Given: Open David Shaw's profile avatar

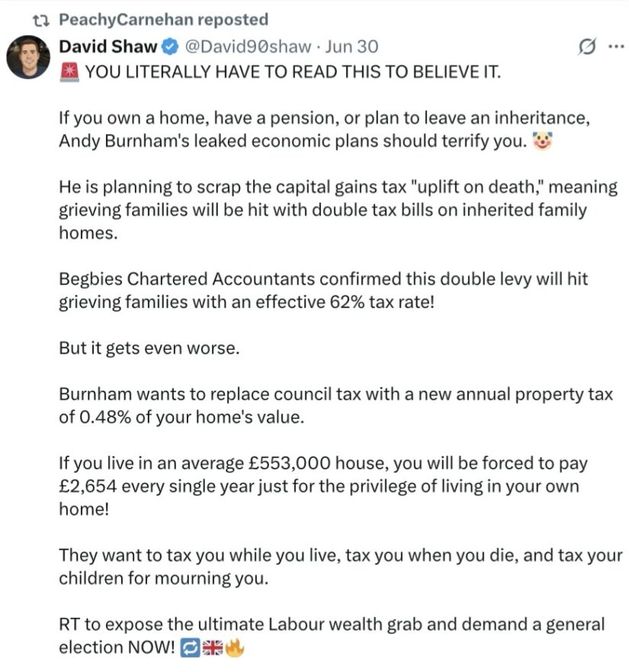Looking at the screenshot, I should pos(28,57).
